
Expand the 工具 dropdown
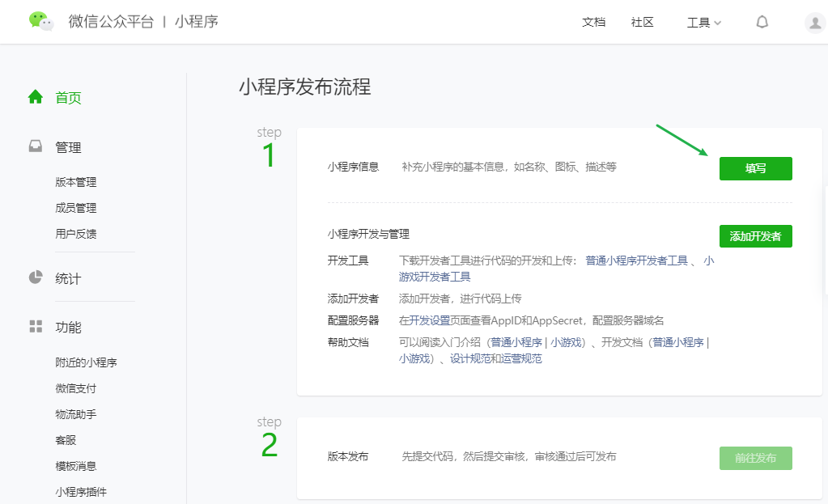[x=703, y=23]
